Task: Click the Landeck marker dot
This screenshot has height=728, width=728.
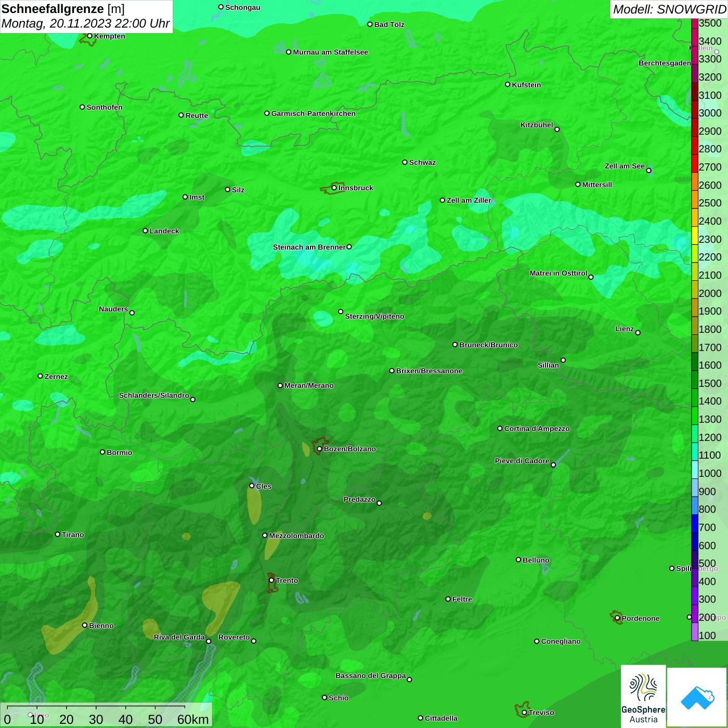Action: tap(145, 230)
